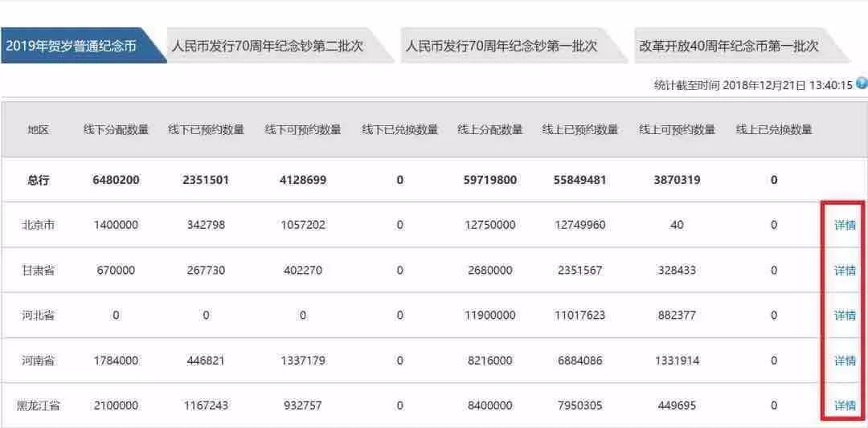Click 详情 link in 河北省 row

(x=845, y=316)
